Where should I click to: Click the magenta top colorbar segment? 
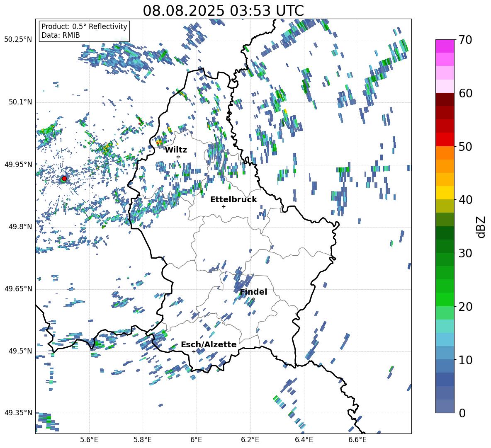[x=445, y=46]
